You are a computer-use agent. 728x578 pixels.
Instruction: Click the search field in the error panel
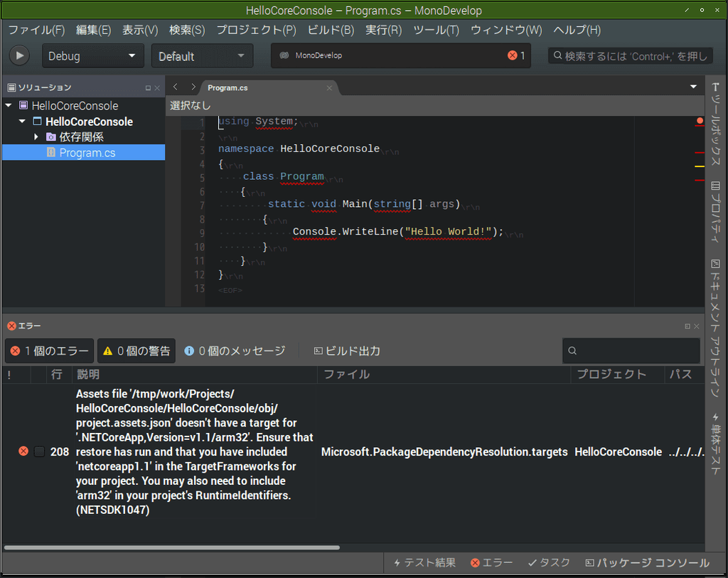631,350
